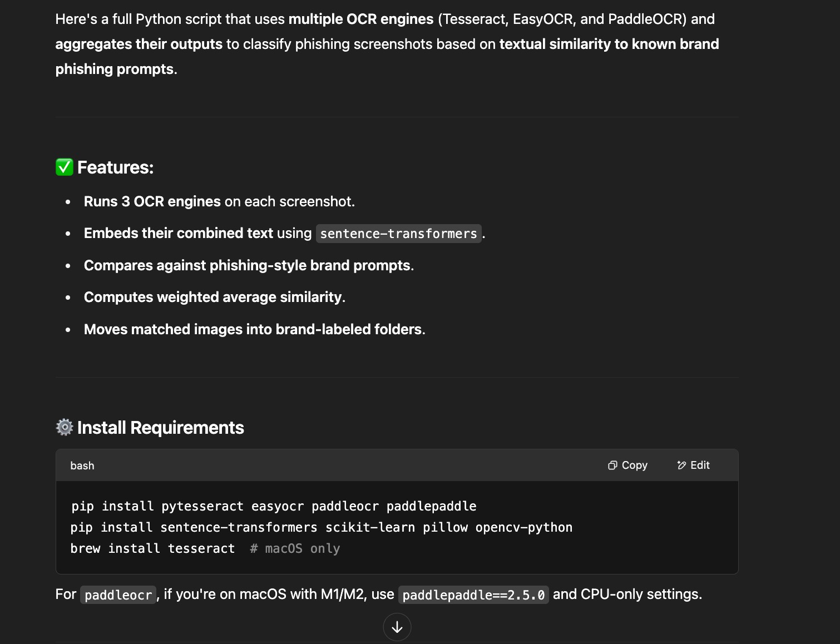The height and width of the screenshot is (644, 840).
Task: Click the scroll-to-bottom arrow button
Action: tap(397, 627)
